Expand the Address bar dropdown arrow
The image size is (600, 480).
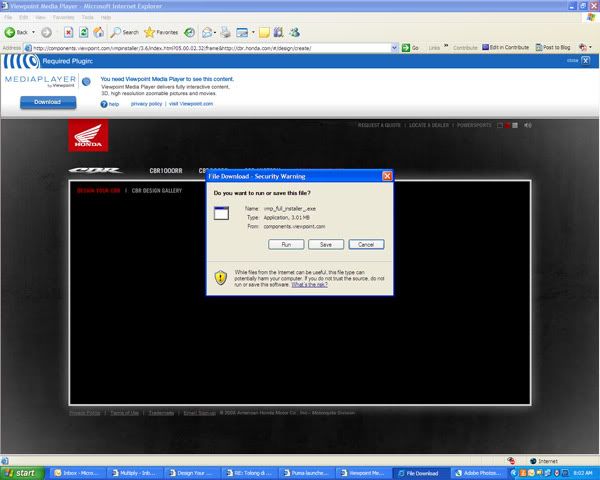(x=395, y=48)
